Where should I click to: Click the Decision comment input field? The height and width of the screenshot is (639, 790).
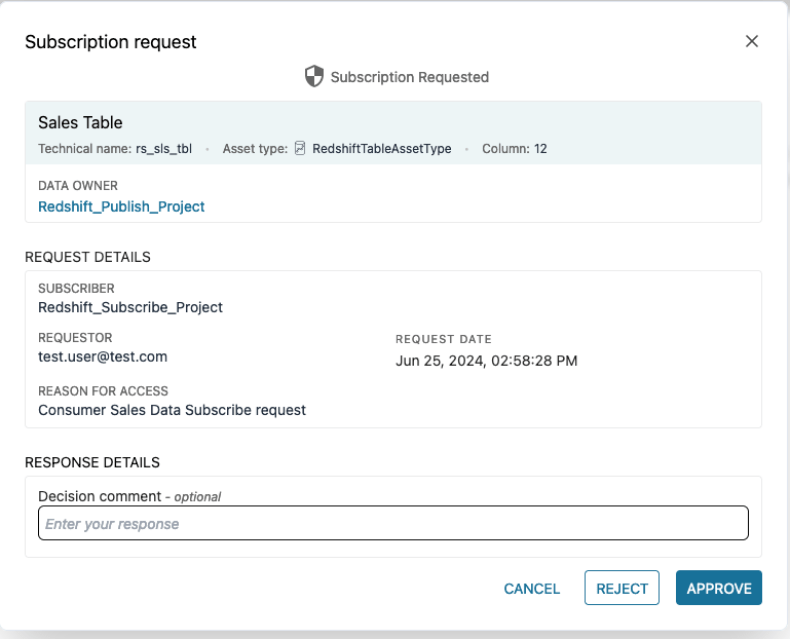coord(393,524)
